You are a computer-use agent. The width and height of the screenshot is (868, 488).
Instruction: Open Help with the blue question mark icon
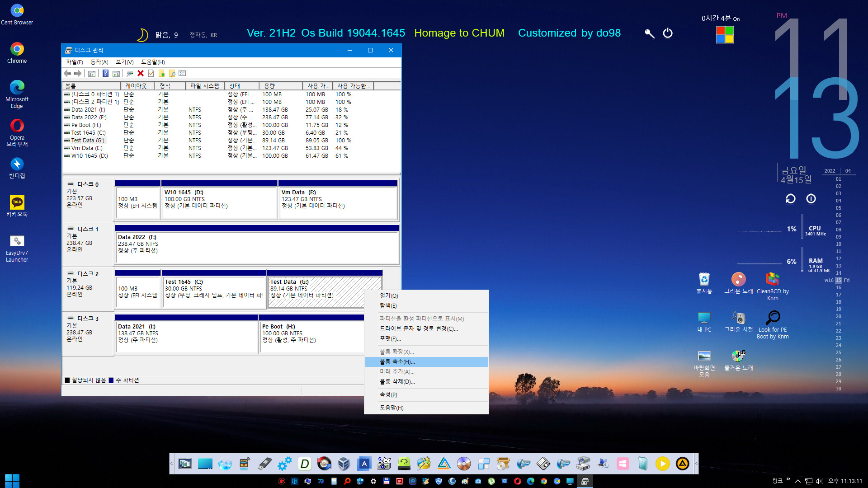point(105,73)
